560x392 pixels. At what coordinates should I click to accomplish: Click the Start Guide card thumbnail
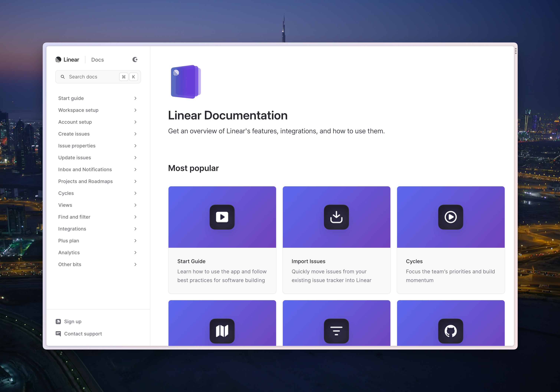tap(222, 217)
